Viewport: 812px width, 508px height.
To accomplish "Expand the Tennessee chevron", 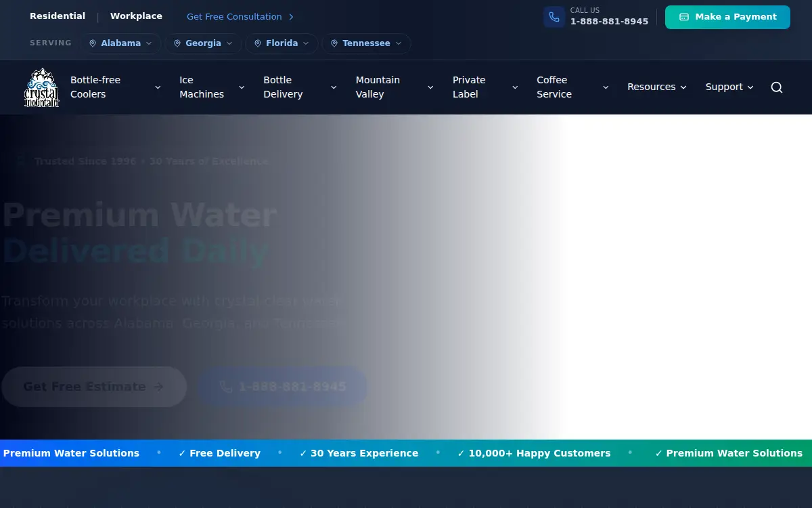I will coord(399,43).
